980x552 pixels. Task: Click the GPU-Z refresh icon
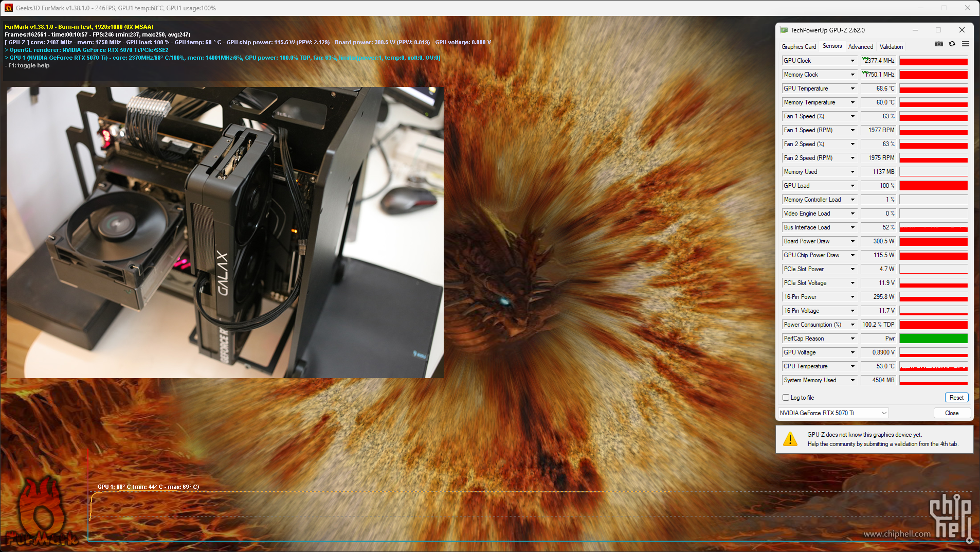coord(952,44)
